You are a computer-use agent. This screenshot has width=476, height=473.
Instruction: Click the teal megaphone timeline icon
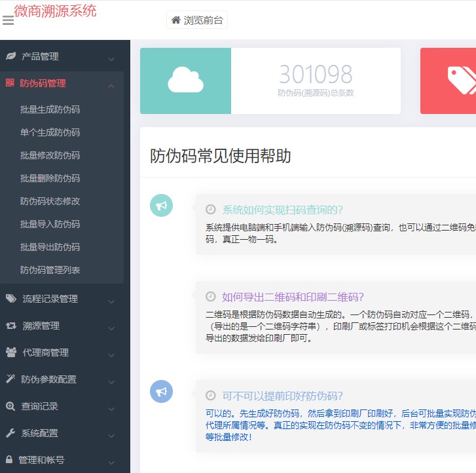161,205
